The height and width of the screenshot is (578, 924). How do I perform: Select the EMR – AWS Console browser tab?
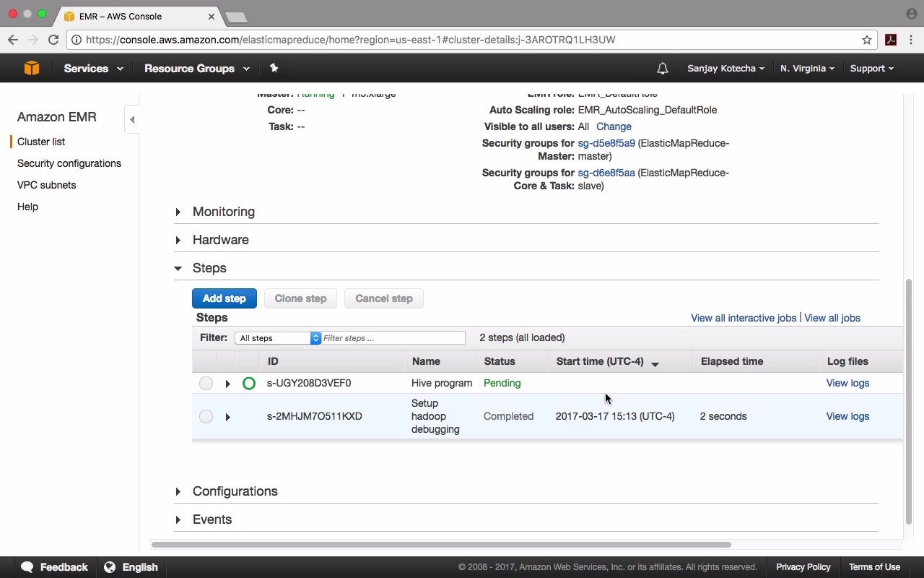point(139,16)
